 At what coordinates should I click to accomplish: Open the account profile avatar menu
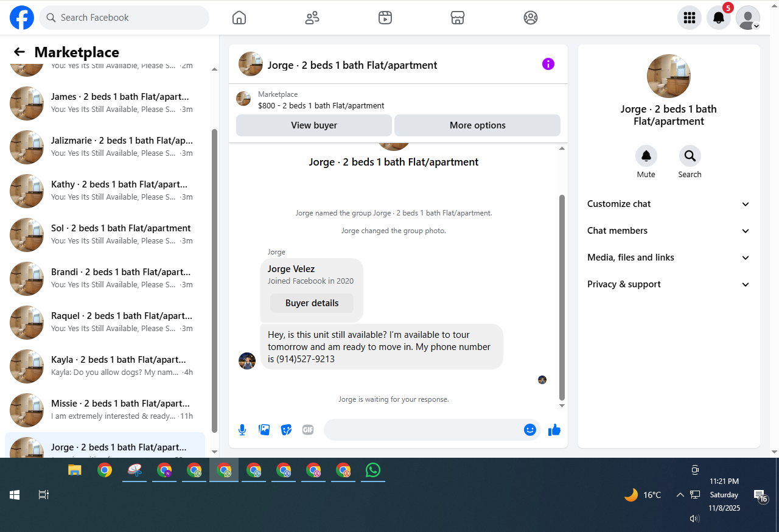pyautogui.click(x=748, y=18)
